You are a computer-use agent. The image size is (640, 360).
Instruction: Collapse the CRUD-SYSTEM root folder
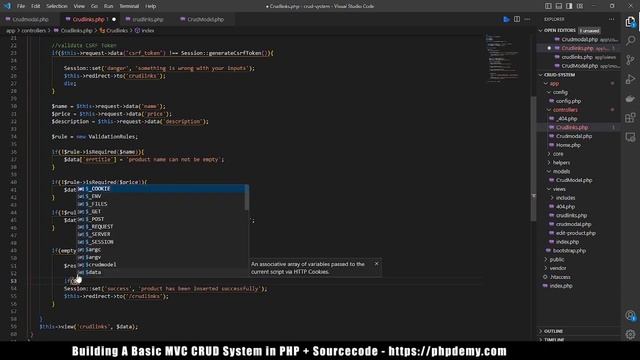click(x=541, y=75)
